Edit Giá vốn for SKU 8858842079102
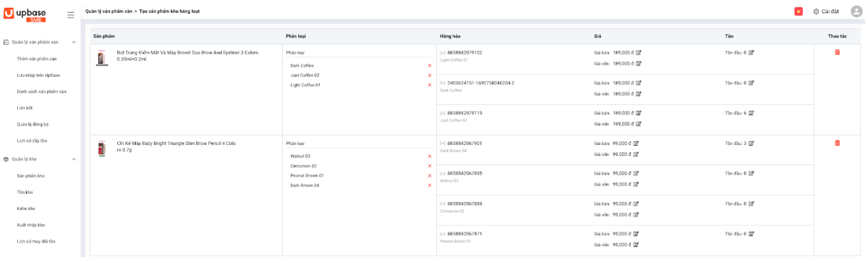Viewport: 868px width, 263px height. [639, 63]
